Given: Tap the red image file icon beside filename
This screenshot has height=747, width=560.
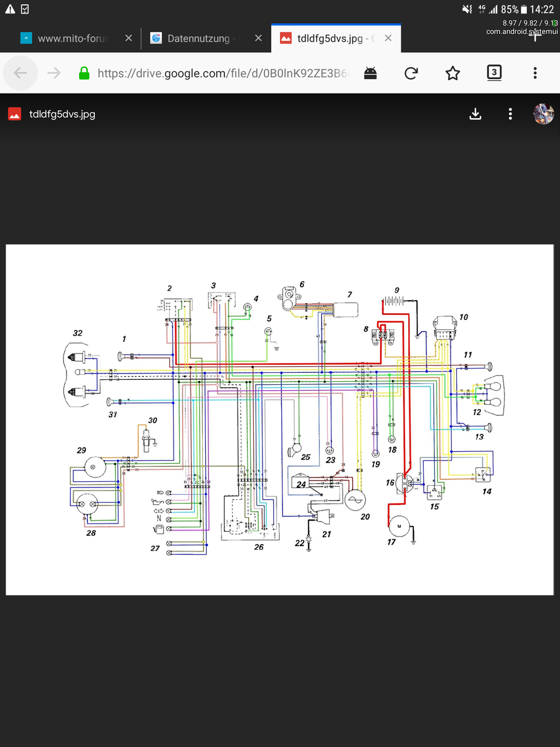Looking at the screenshot, I should coord(14,114).
